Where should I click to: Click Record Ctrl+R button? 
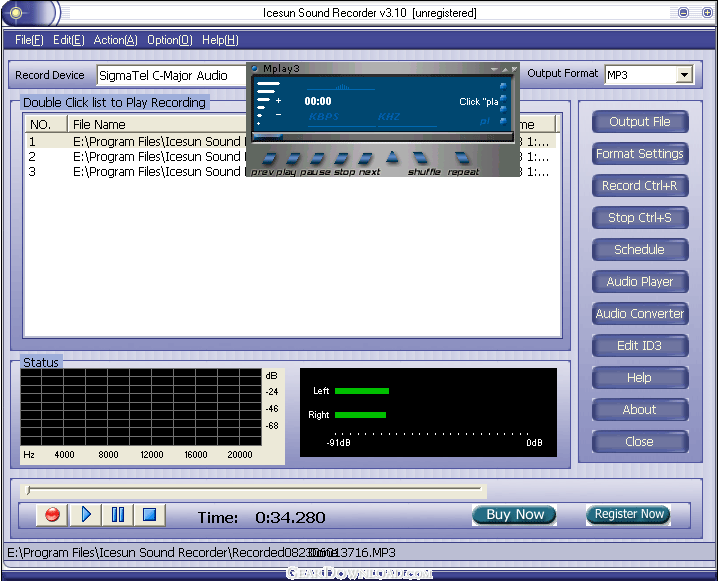pyautogui.click(x=640, y=186)
